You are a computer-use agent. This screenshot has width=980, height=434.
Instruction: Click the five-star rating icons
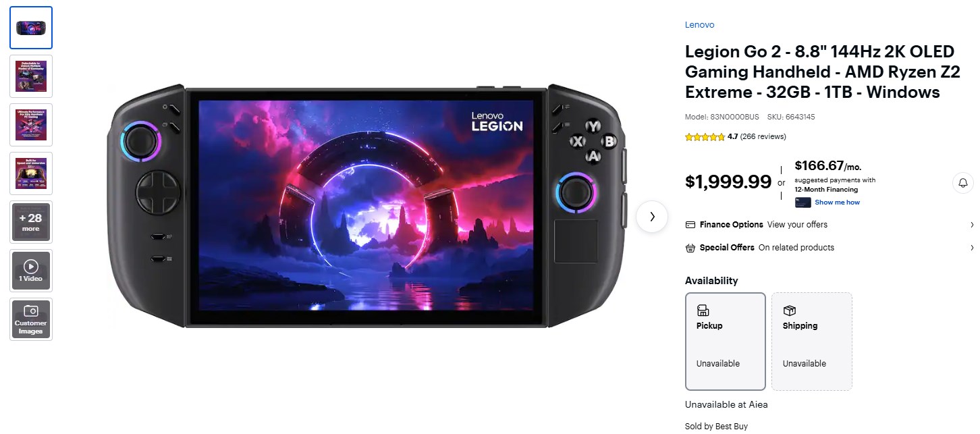(705, 136)
